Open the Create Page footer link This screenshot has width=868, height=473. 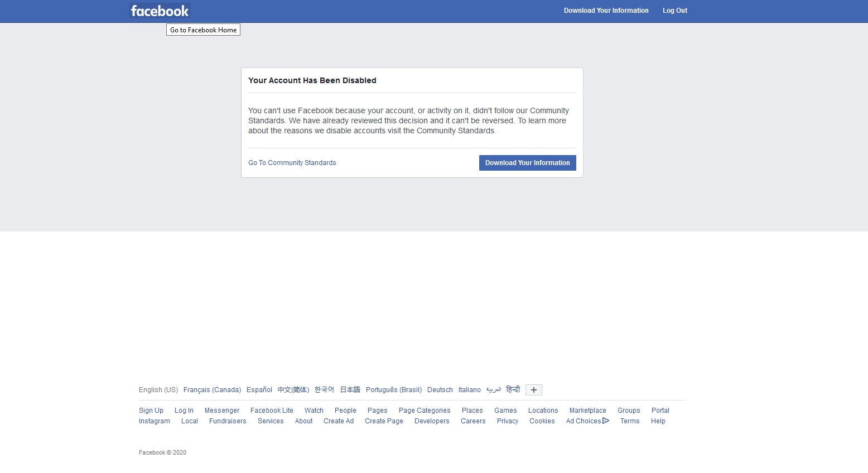[384, 421]
